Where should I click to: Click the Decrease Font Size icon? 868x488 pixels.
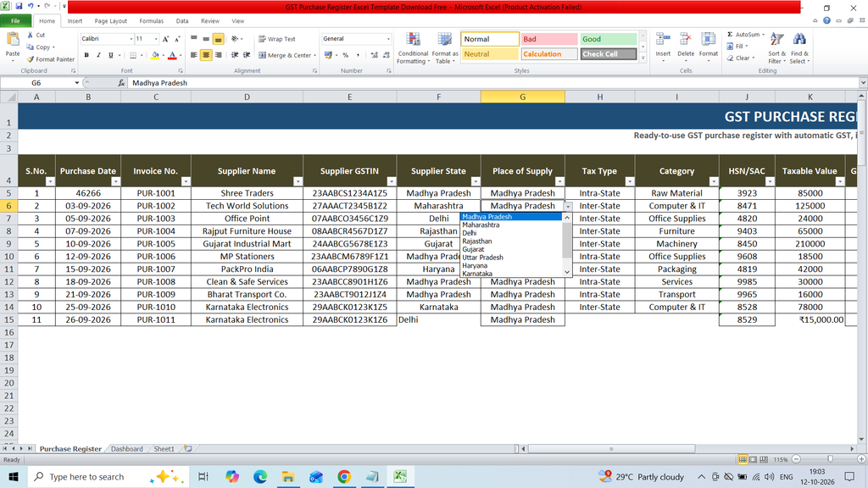coord(177,39)
